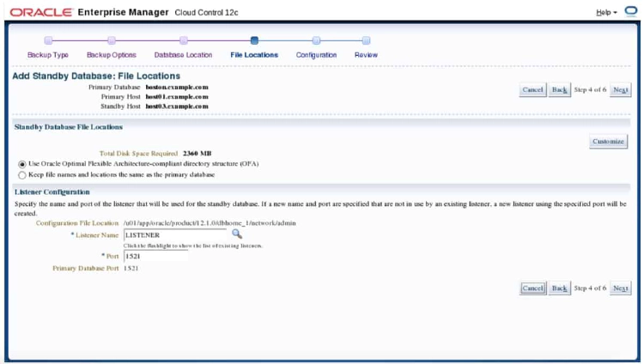The image size is (644, 364).
Task: Click the Review step marker
Action: click(366, 40)
